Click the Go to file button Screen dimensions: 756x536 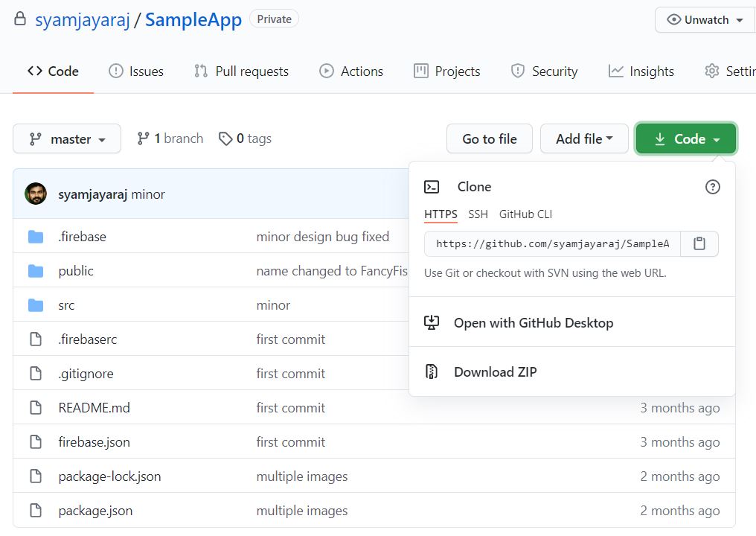[489, 138]
